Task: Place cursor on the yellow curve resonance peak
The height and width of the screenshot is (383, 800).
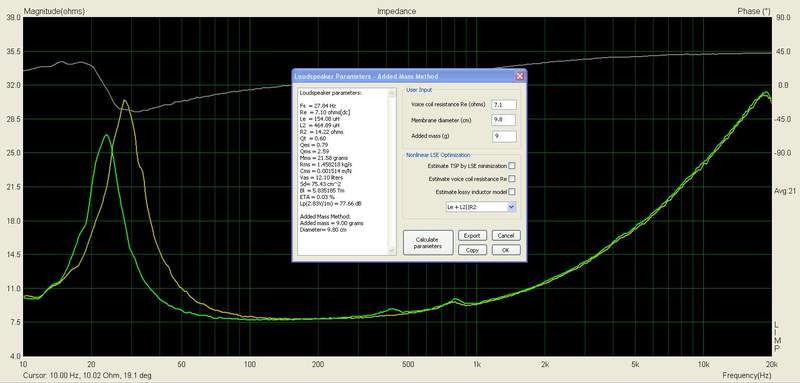Action: (x=124, y=100)
